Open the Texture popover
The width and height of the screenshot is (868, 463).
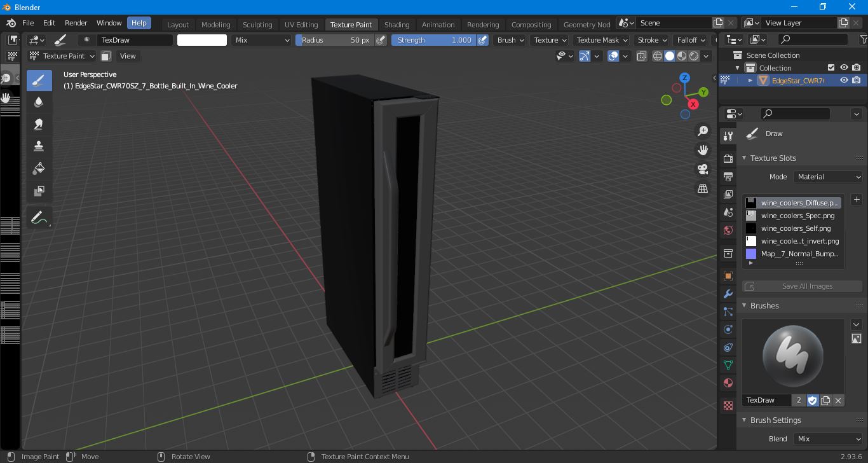pos(550,40)
